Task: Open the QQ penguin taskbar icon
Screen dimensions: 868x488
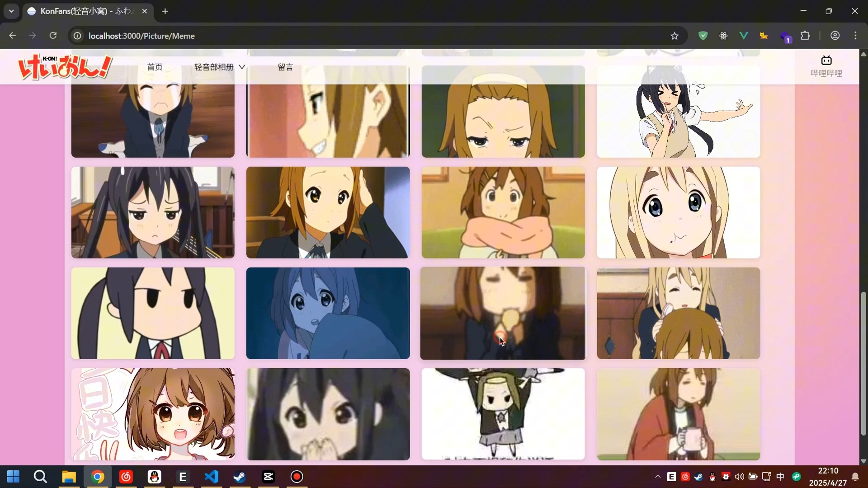Action: [155, 477]
